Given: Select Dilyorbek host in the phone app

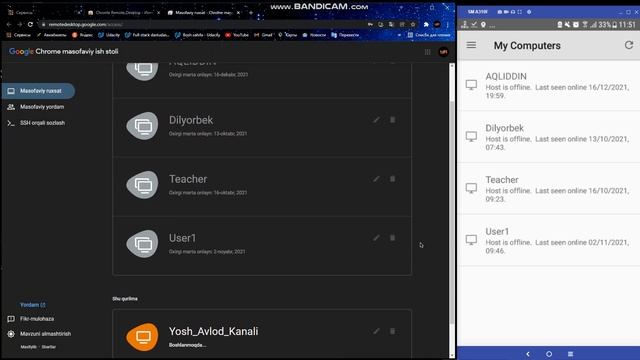Looking at the screenshot, I should (548, 137).
